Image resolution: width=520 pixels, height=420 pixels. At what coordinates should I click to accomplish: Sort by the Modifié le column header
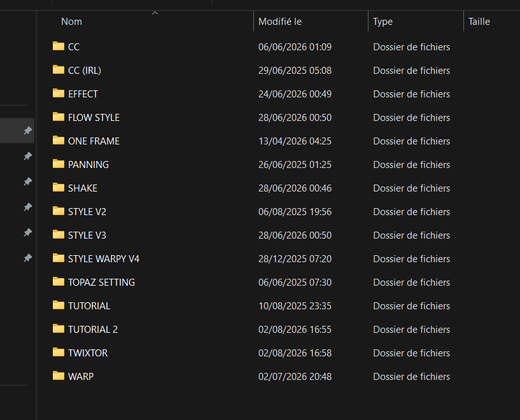click(280, 22)
